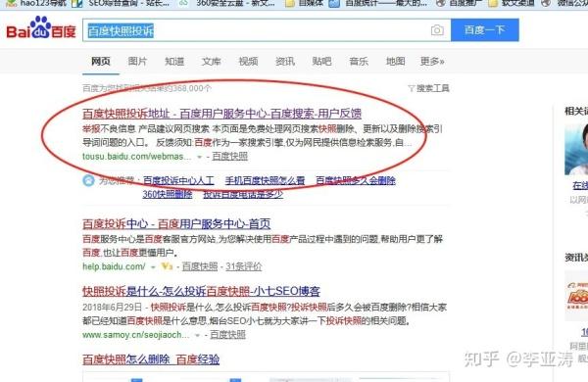
Task: Open suggestion 投诉百度电话是多少
Action: pyautogui.click(x=243, y=194)
